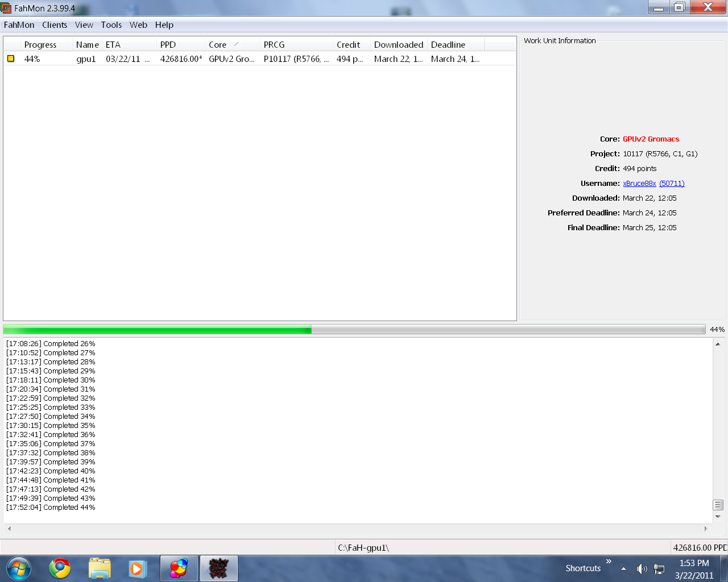
Task: Open the Windows Start menu
Action: click(x=19, y=568)
